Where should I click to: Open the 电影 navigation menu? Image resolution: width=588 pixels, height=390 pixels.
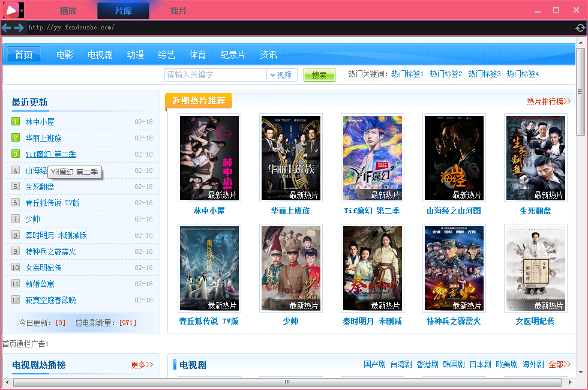(65, 55)
